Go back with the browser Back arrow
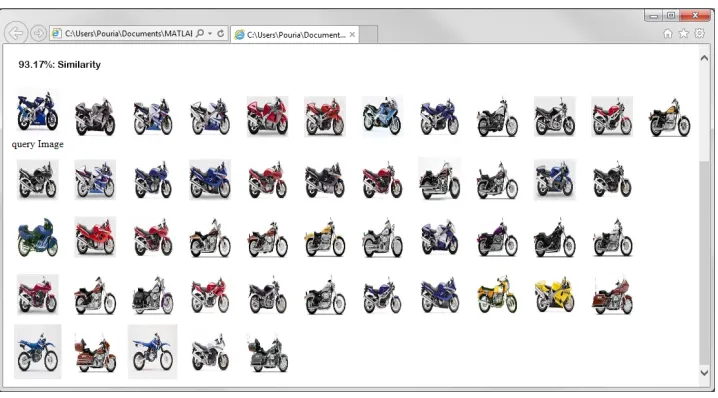 [16, 33]
